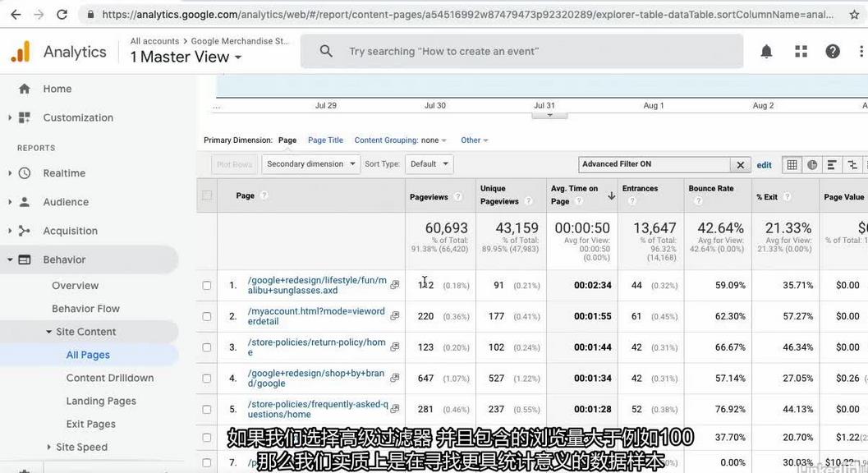Viewport: 868px width, 473px height.
Task: Open myaccount vieworderdetail page external link icon
Action: point(395,315)
